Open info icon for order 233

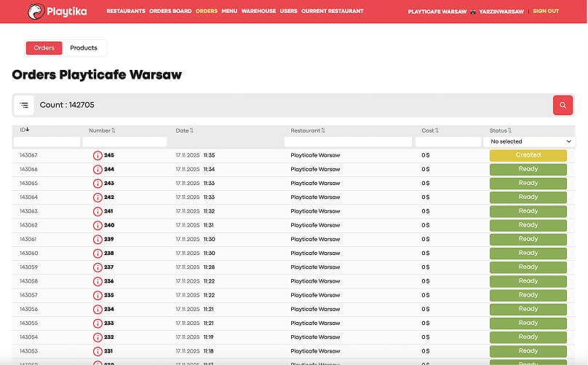pyautogui.click(x=98, y=323)
